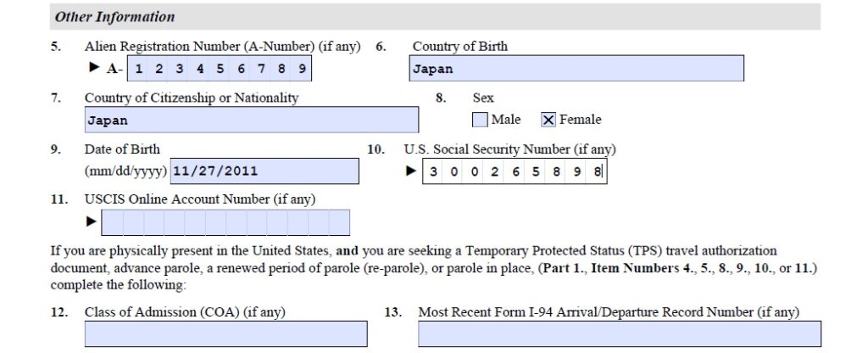
Task: Uncheck the Female sex checkbox
Action: 548,120
